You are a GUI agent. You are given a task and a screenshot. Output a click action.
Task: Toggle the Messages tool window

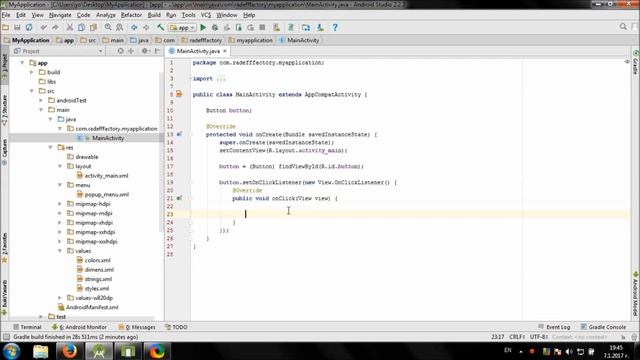(137, 327)
